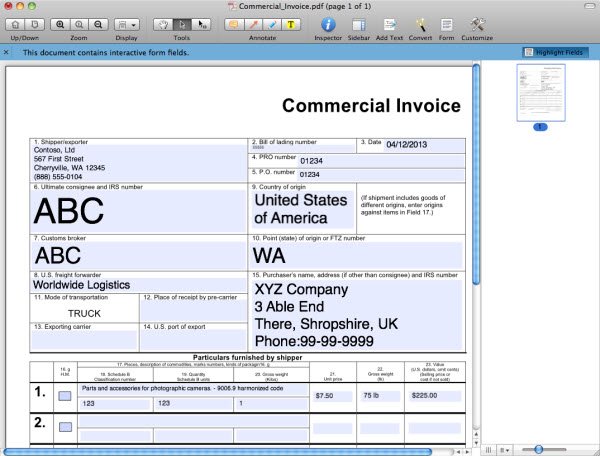This screenshot has height=456, width=600.
Task: Select the arrow rectangle selection tool
Action: pos(201,24)
